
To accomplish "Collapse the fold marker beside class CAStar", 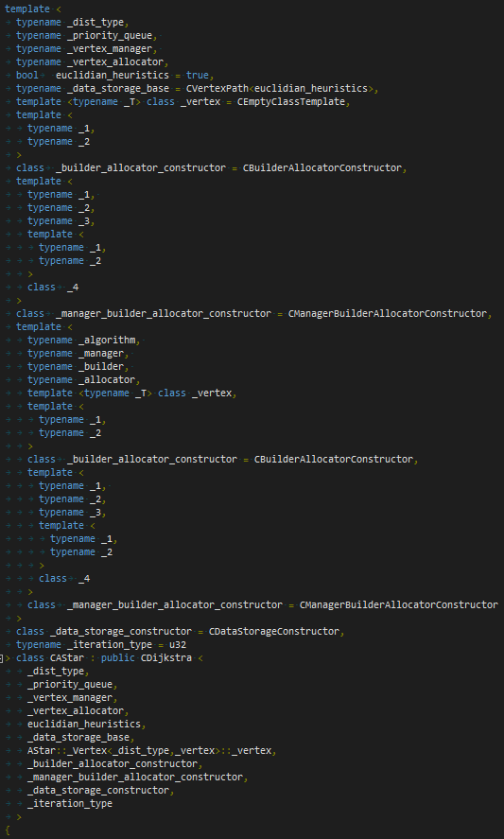I will pyautogui.click(x=2, y=657).
